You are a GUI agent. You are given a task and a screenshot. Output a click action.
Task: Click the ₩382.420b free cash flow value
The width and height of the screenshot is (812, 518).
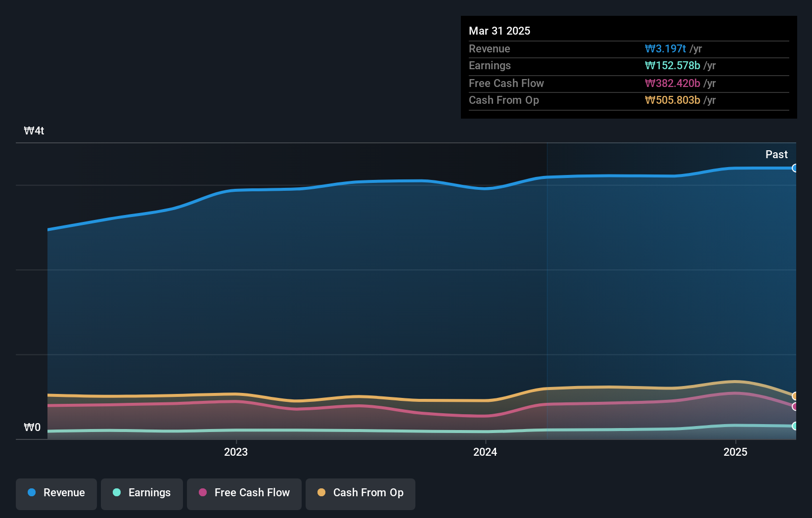point(673,83)
